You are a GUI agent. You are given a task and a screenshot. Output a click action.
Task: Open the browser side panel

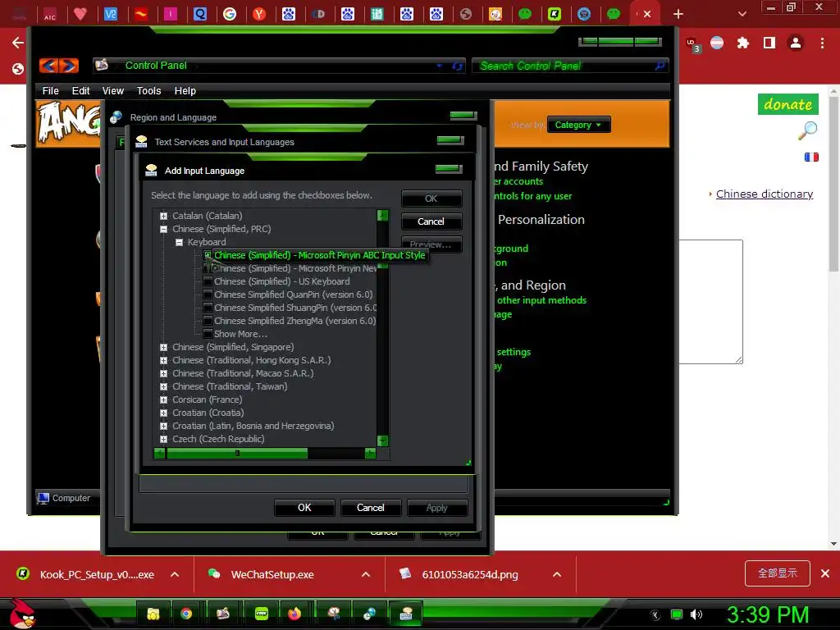coord(769,43)
